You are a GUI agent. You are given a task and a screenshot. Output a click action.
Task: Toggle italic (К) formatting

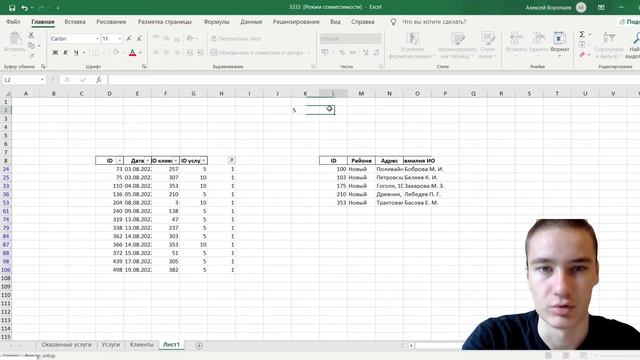click(x=65, y=53)
